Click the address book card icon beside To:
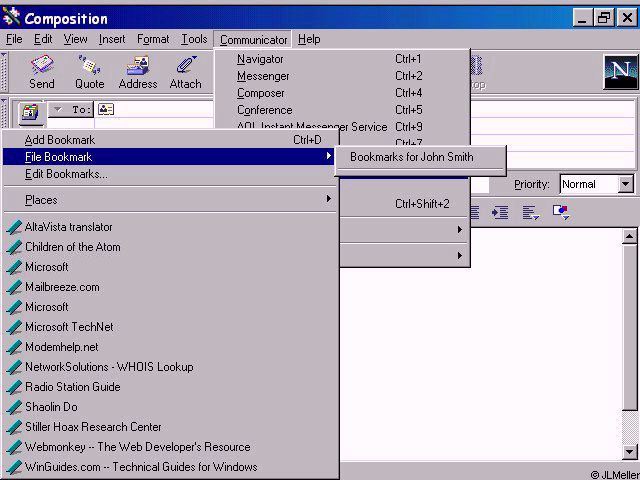 pyautogui.click(x=106, y=109)
